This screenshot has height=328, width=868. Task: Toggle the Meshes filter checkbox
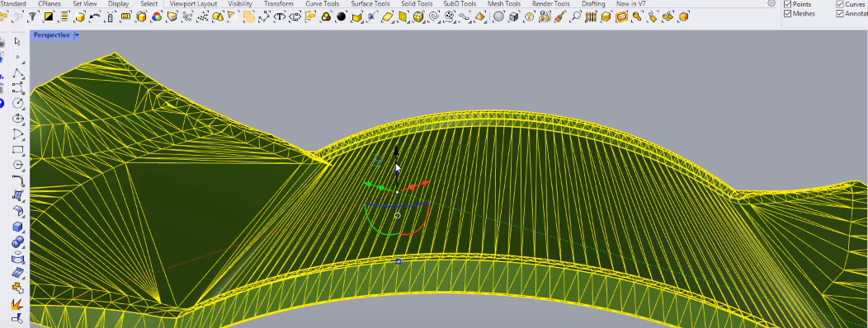pos(788,14)
